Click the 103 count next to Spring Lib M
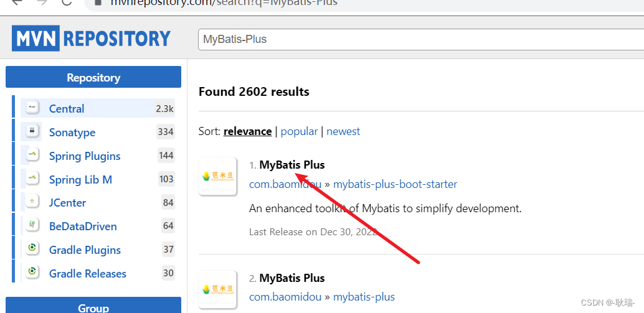The height and width of the screenshot is (313, 644). point(166,179)
